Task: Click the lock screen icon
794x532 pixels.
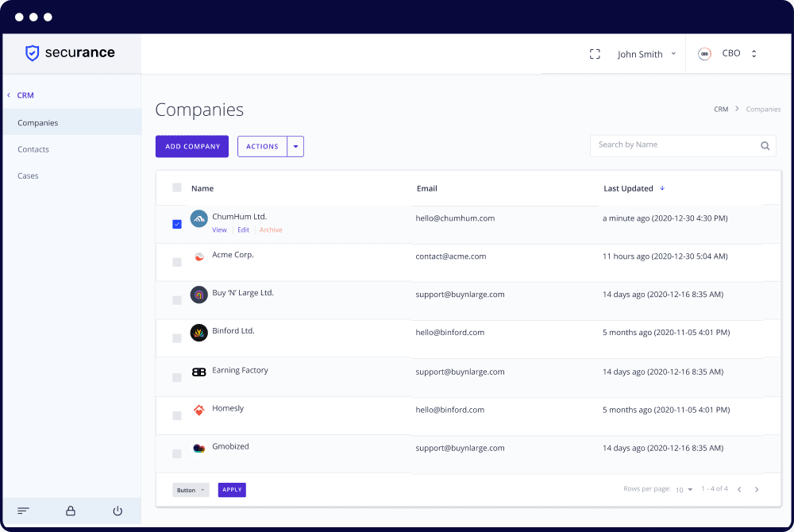Action: click(x=71, y=511)
